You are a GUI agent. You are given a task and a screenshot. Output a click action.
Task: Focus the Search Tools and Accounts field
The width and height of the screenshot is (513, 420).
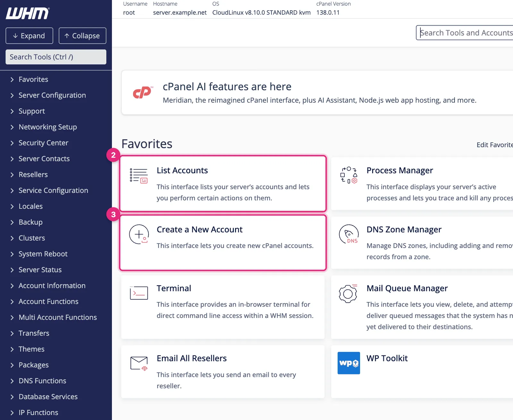465,33
